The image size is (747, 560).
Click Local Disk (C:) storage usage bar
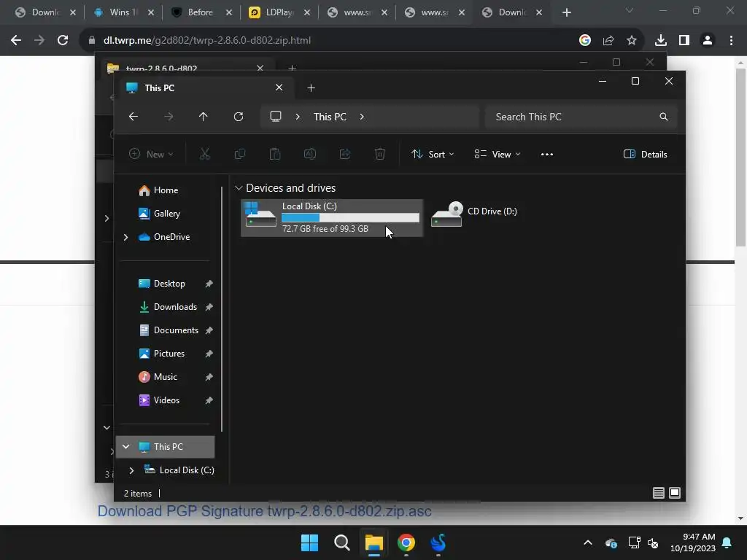(351, 217)
